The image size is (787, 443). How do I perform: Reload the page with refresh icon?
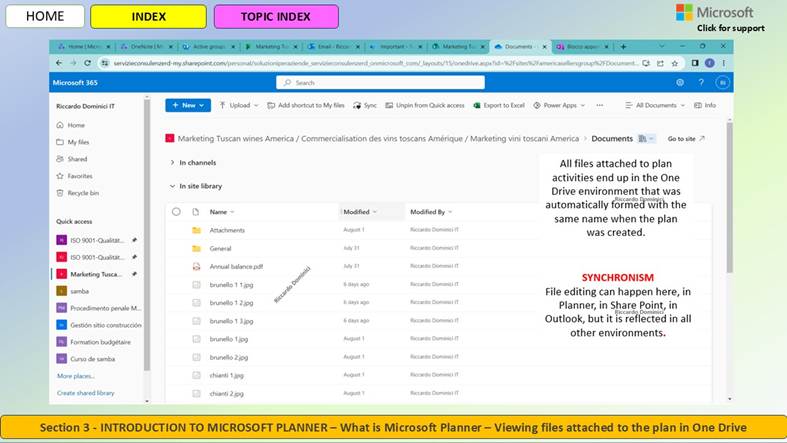(x=87, y=63)
